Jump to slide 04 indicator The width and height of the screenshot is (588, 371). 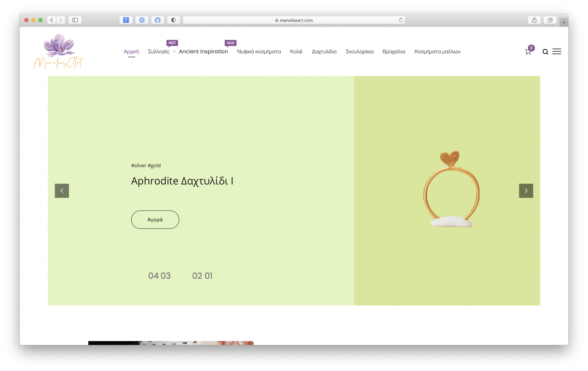pos(153,276)
